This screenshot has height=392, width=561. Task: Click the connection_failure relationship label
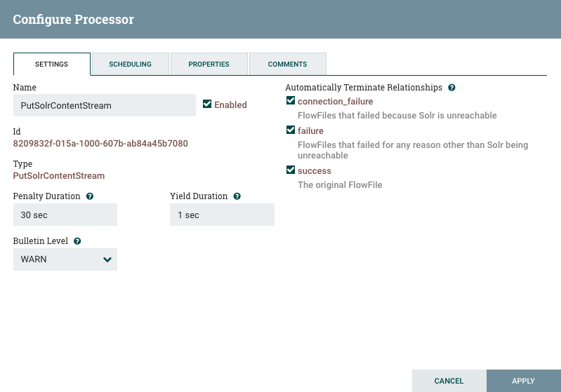coord(335,102)
